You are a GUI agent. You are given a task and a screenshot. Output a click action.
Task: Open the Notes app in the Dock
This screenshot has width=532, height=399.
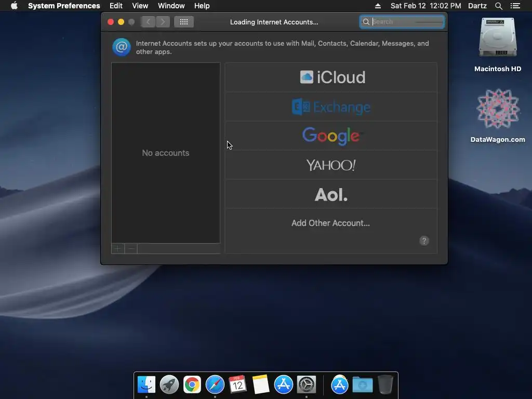(261, 384)
